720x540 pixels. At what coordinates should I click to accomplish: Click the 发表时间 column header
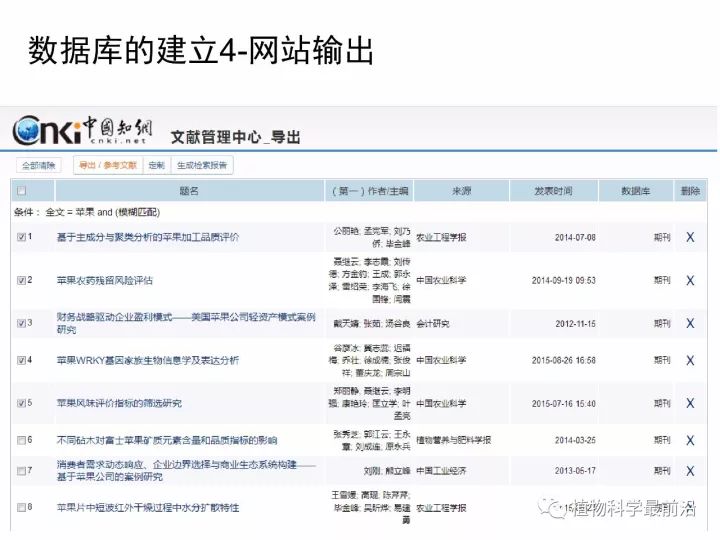click(553, 191)
